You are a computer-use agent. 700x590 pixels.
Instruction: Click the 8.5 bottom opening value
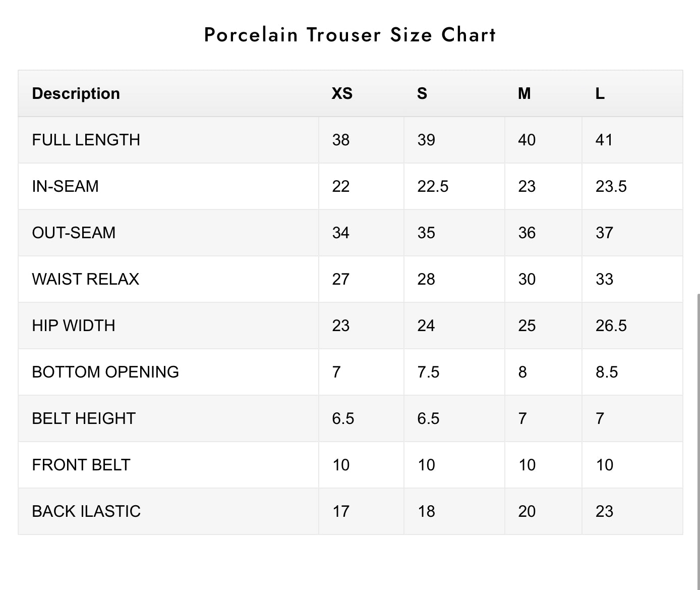coord(607,372)
